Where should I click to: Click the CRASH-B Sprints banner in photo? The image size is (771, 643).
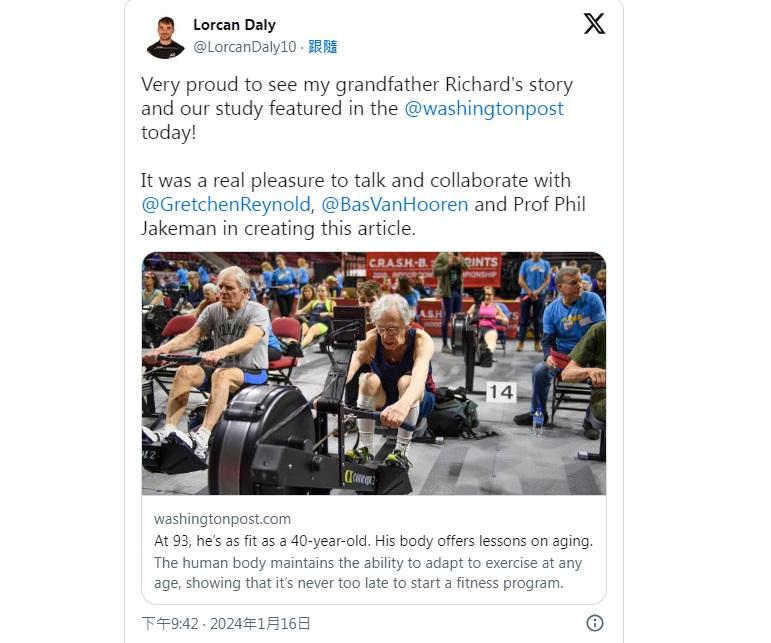432,267
